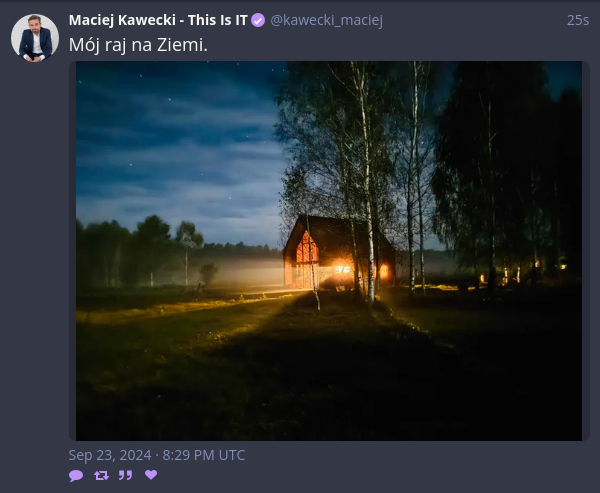Open the Maciej Kawecki - This Is IT name link
The width and height of the screenshot is (600, 493).
pos(158,20)
